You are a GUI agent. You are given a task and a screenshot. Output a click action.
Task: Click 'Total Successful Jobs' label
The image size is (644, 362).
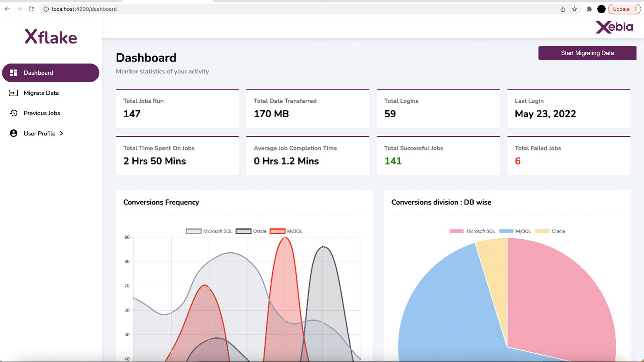point(413,148)
